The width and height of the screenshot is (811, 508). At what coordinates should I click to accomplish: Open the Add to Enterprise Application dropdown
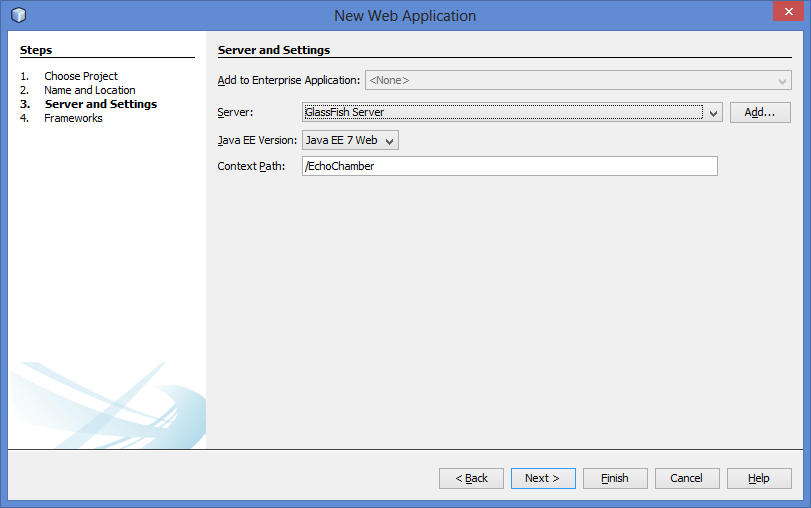[x=782, y=80]
